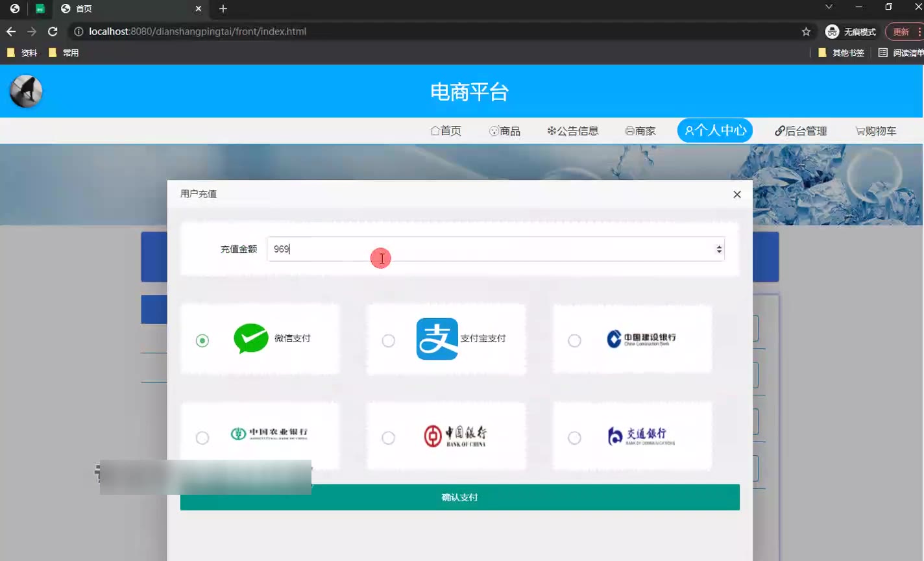Confirm payment with the 确认支付 button
Viewport: 924px width, 561px height.
[460, 497]
